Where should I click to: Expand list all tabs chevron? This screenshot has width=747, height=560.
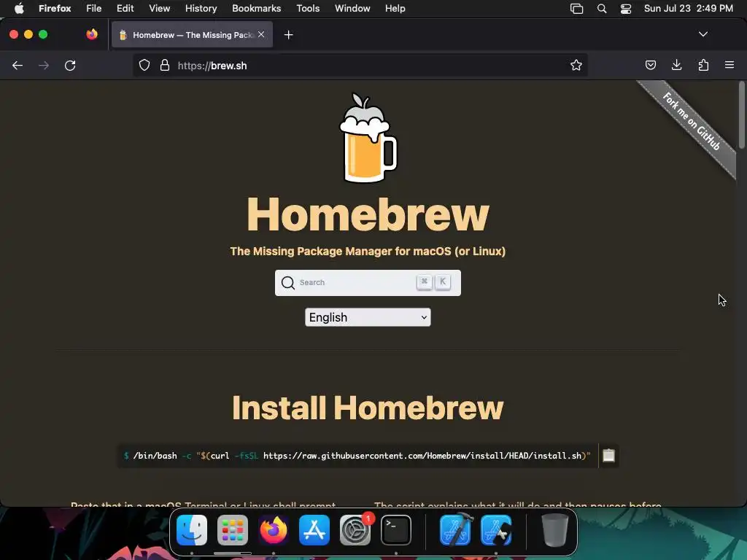(703, 34)
